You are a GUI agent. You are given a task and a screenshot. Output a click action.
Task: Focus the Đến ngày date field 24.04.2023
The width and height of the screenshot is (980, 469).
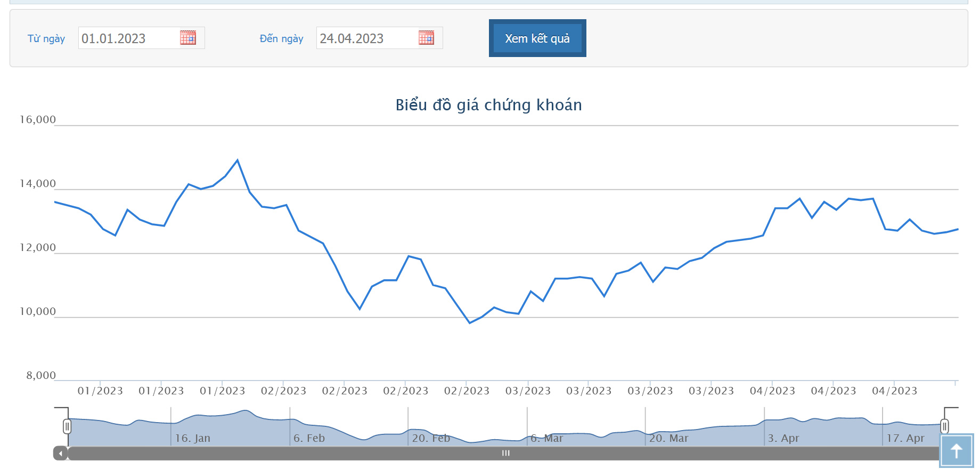[366, 38]
